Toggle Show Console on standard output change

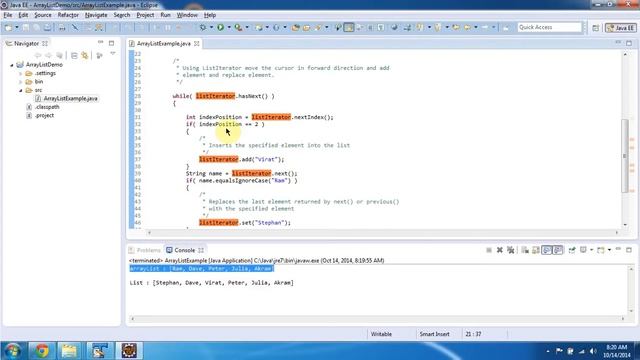click(x=547, y=250)
